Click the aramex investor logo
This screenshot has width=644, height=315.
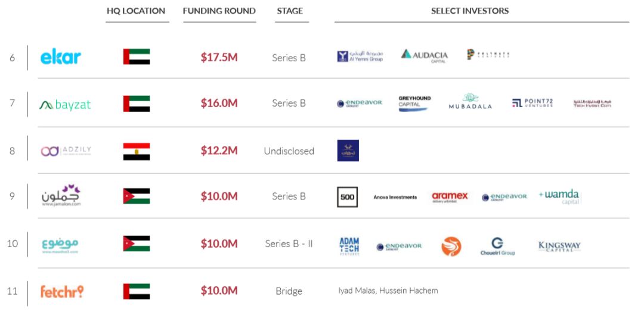[450, 197]
